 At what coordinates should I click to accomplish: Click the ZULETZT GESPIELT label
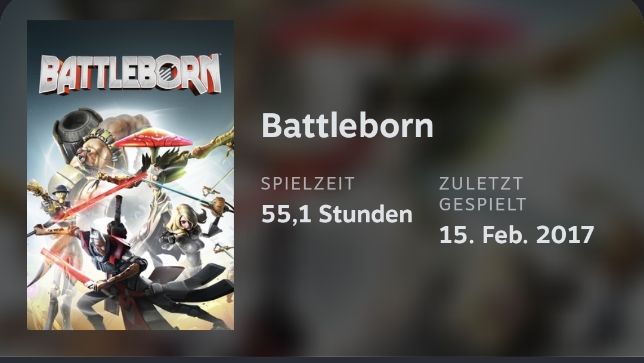coord(482,194)
